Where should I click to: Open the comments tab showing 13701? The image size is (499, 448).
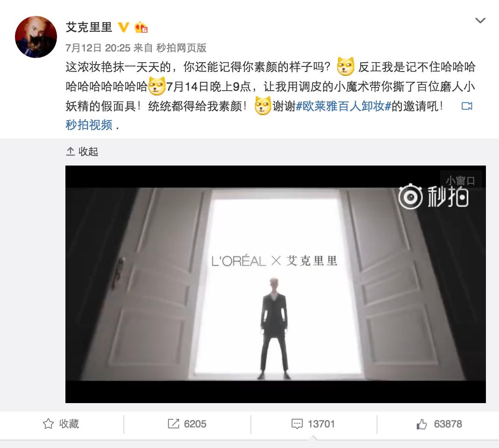click(x=314, y=424)
